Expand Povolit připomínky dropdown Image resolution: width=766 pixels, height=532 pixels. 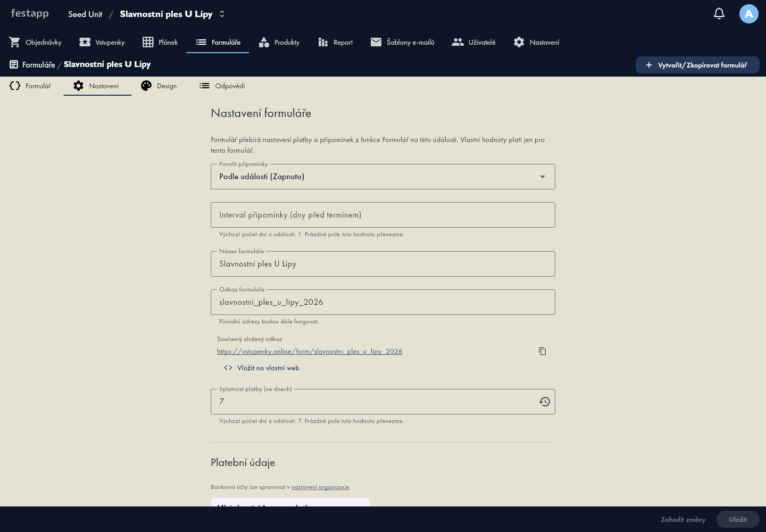383,177
